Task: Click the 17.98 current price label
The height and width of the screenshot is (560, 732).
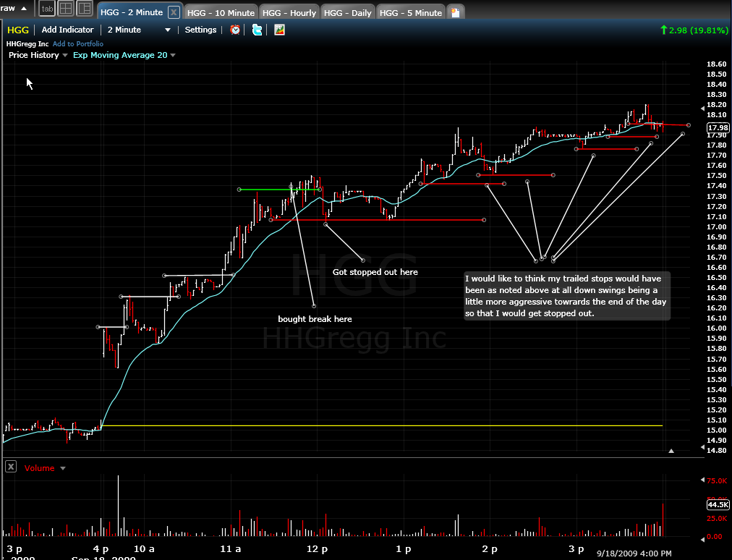Action: (718, 127)
